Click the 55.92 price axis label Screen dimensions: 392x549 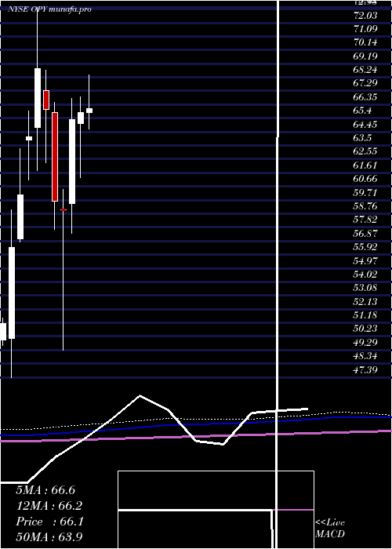pos(365,247)
